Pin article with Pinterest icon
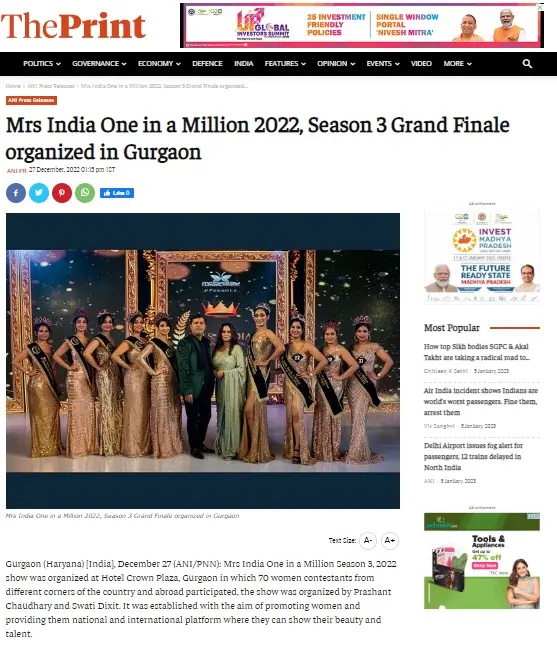The height and width of the screenshot is (656, 557). (x=62, y=193)
